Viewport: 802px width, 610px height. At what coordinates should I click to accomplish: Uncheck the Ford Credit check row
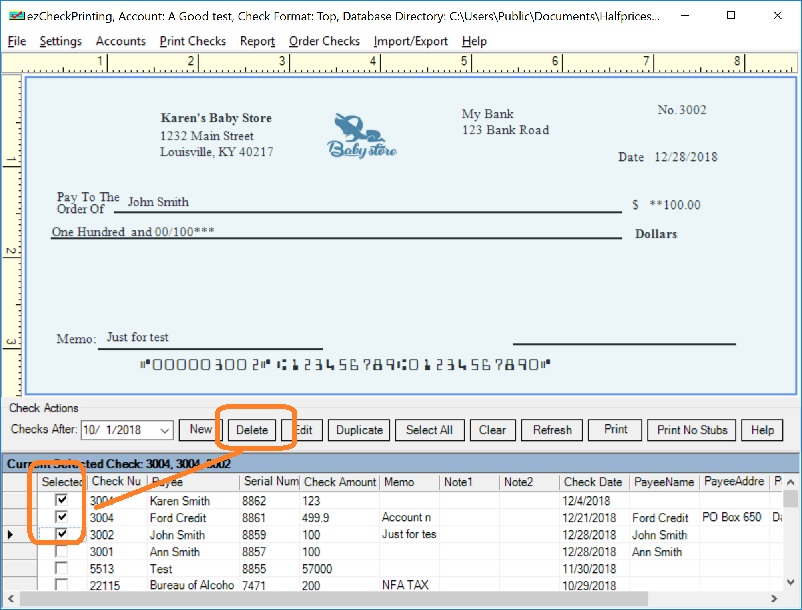click(62, 518)
